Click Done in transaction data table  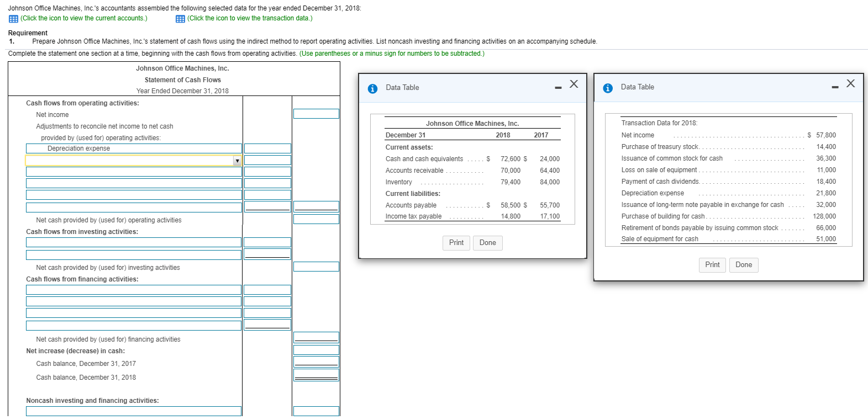pos(744,265)
